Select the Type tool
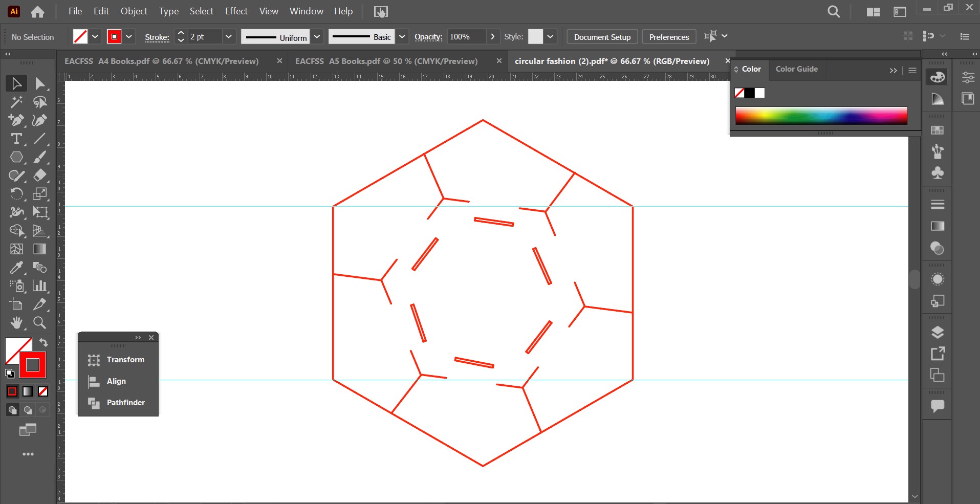 [x=16, y=139]
